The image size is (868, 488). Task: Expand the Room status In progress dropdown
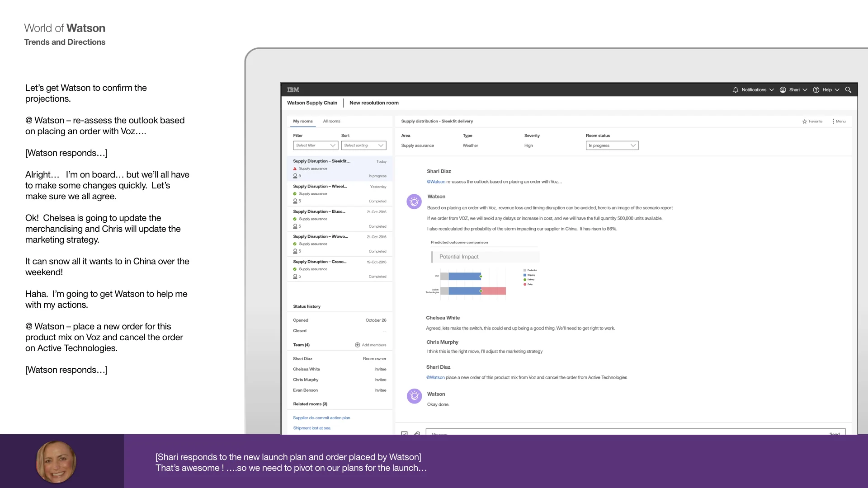pos(612,145)
